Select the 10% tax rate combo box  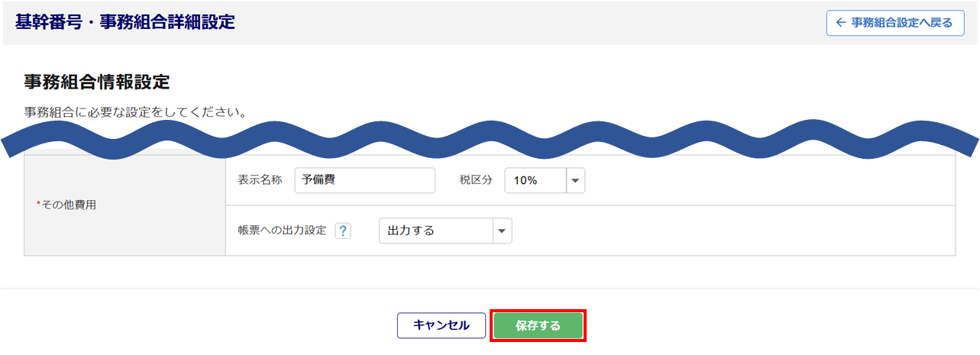tap(535, 181)
